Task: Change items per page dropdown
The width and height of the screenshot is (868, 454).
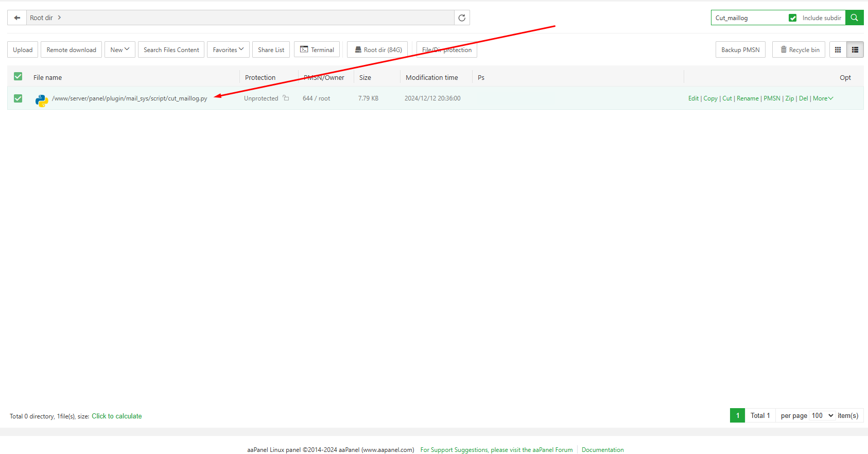Action: [x=823, y=415]
